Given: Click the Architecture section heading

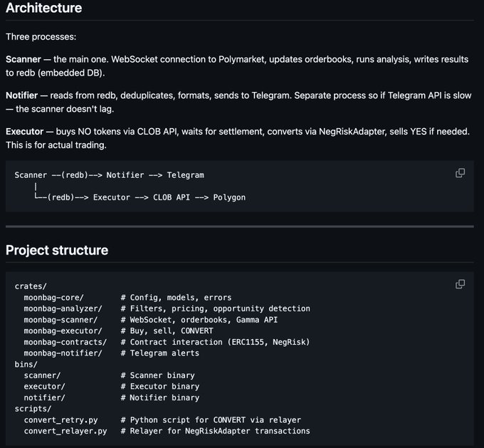Looking at the screenshot, I should pyautogui.click(x=43, y=9).
